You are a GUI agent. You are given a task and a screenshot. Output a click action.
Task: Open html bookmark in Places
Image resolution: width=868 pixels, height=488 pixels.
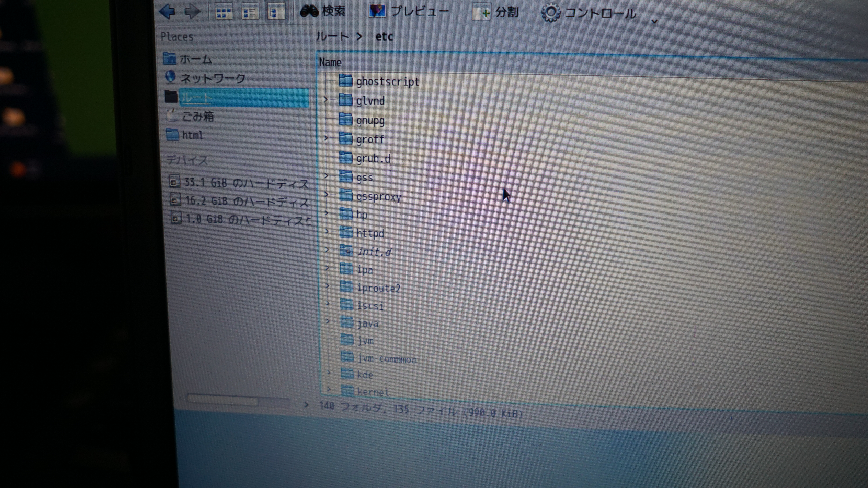[x=185, y=135]
